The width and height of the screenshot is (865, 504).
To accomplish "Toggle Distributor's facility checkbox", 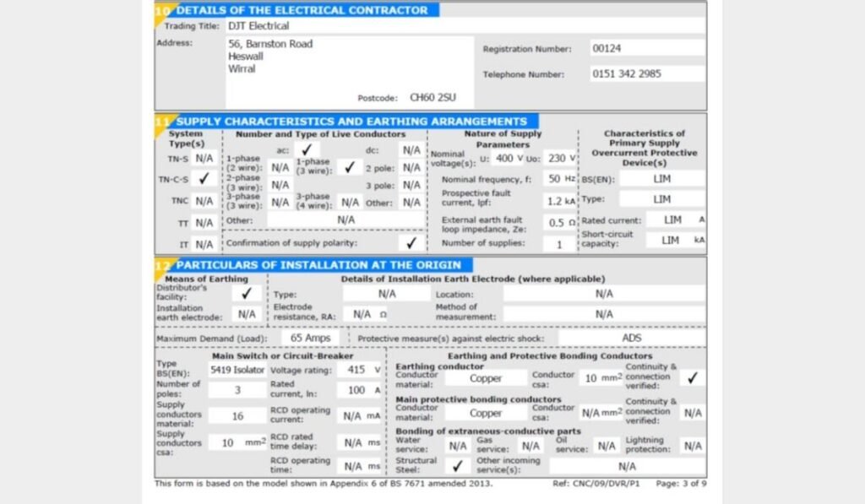I will (247, 293).
